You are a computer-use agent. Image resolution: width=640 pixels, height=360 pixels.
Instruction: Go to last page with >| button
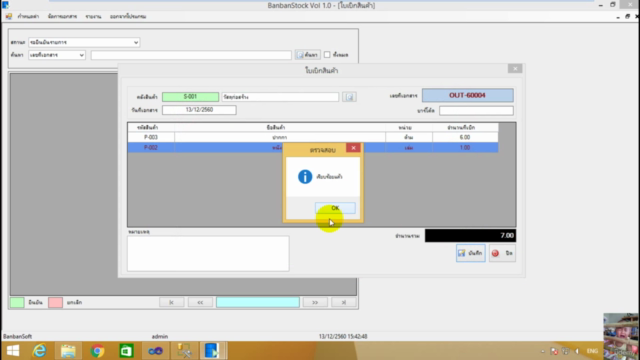[x=344, y=302]
